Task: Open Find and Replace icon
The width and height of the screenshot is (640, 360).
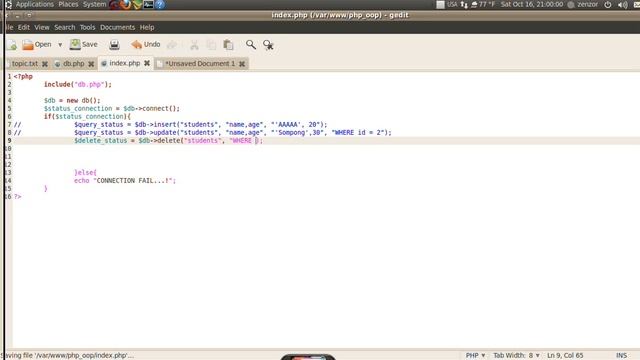Action: click(268, 44)
